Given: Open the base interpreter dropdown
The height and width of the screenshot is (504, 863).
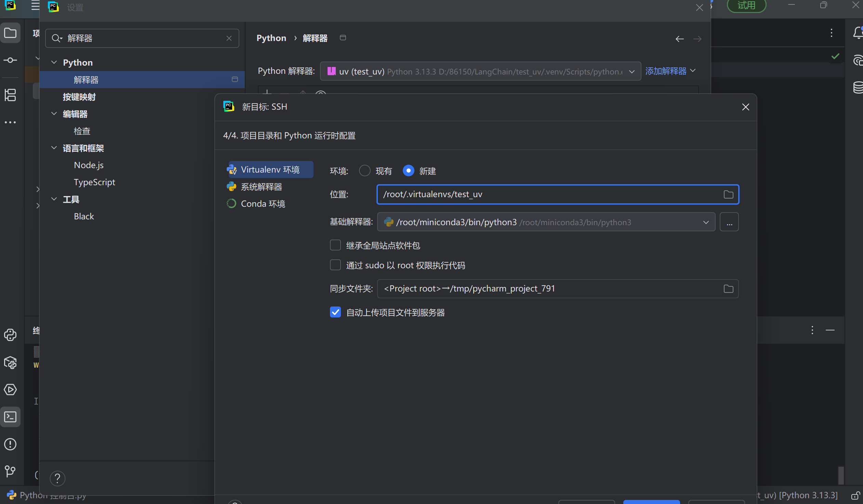Looking at the screenshot, I should (705, 222).
